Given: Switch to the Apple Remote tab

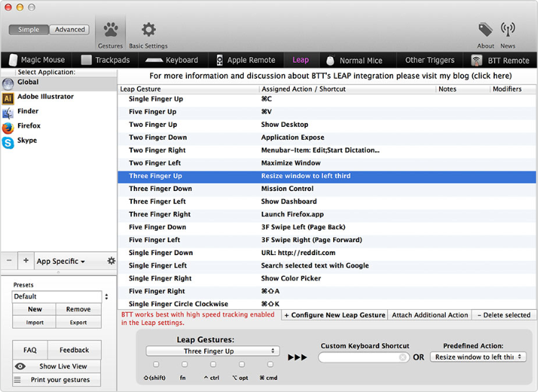Looking at the screenshot, I should point(246,60).
